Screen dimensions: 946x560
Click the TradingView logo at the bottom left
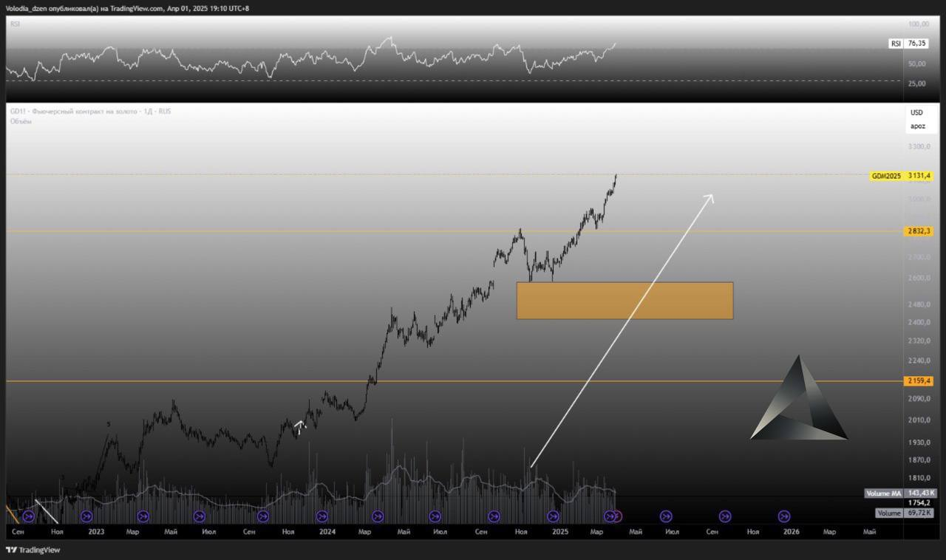click(x=33, y=550)
